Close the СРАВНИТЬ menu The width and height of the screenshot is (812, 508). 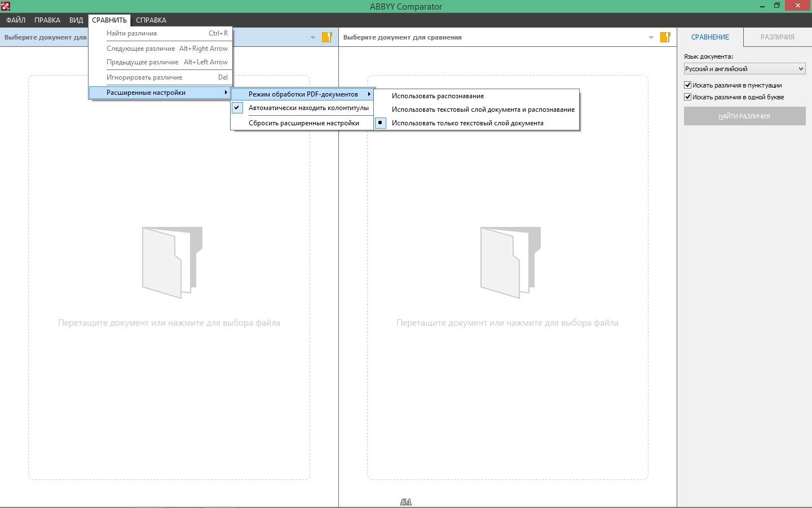tap(109, 20)
